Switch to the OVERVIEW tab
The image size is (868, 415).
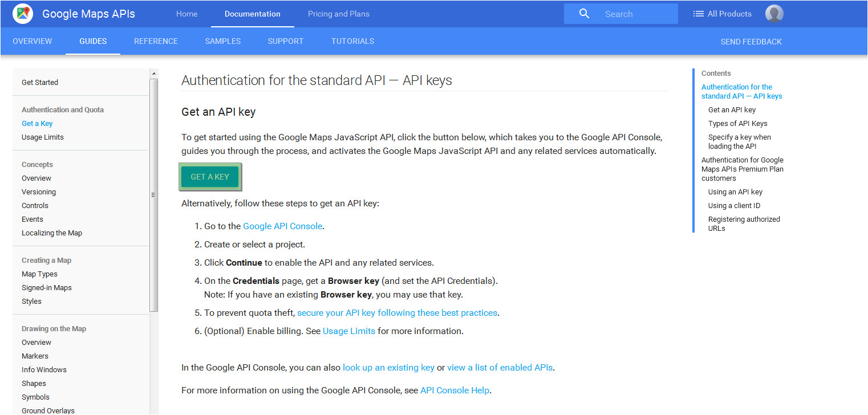pyautogui.click(x=33, y=41)
